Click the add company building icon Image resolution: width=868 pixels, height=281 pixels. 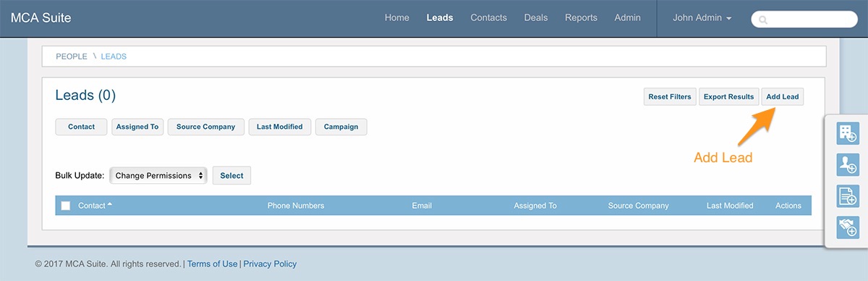(x=847, y=133)
